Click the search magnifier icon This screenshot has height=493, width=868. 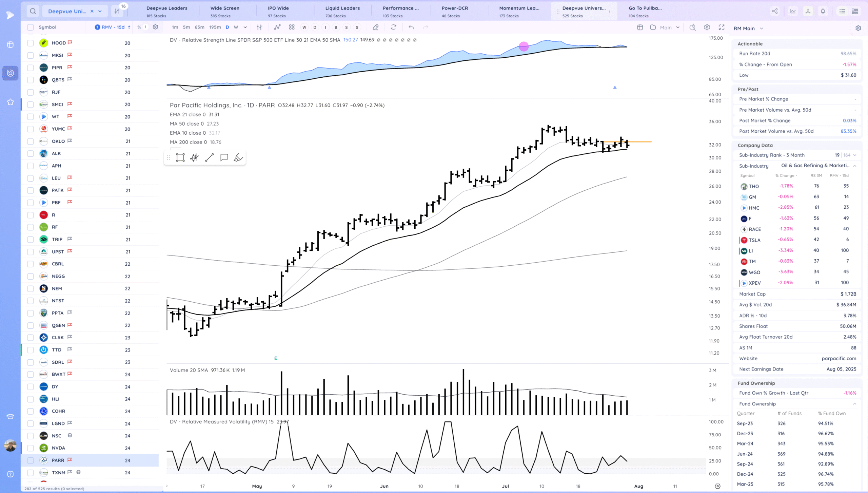pyautogui.click(x=33, y=11)
